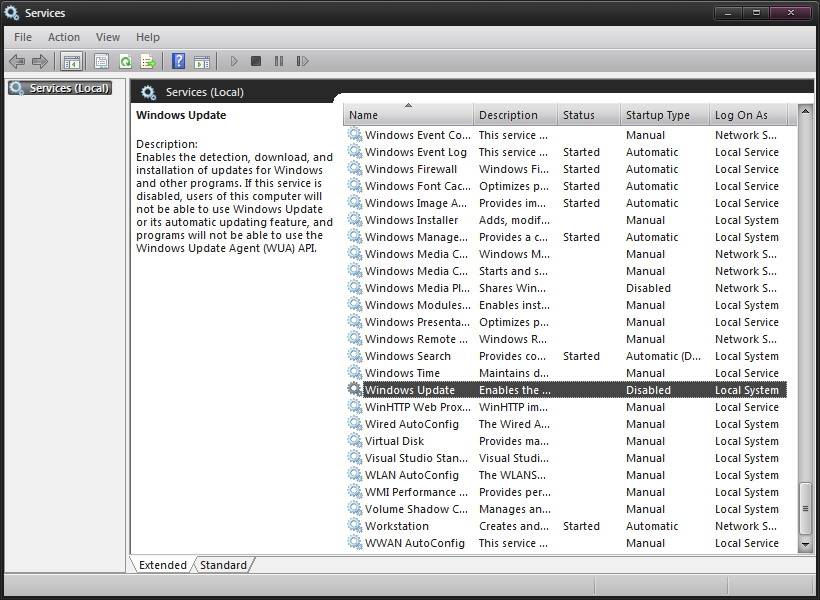The width and height of the screenshot is (820, 600).
Task: Click the Stop Service square icon
Action: click(x=256, y=62)
